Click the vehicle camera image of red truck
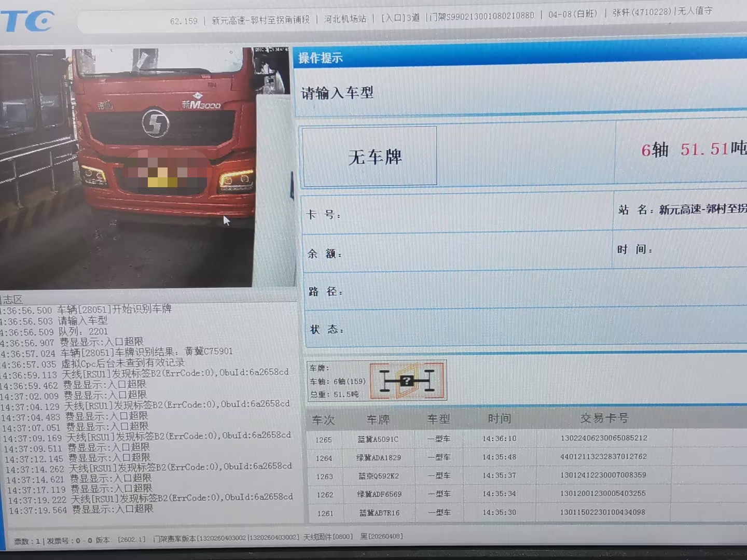 [145, 166]
